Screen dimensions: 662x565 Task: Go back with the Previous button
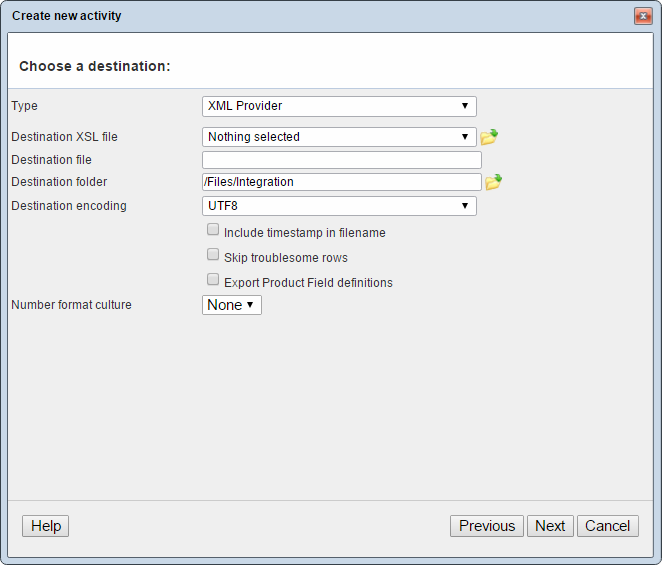tap(487, 526)
